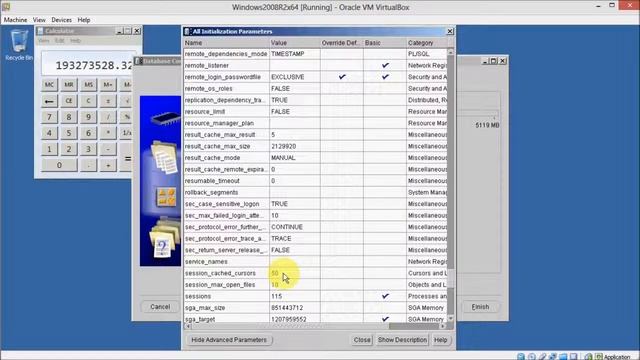The image size is (640, 360).
Task: Click the remote_dependencies_mode value TIMESTAMP
Action: pos(287,54)
